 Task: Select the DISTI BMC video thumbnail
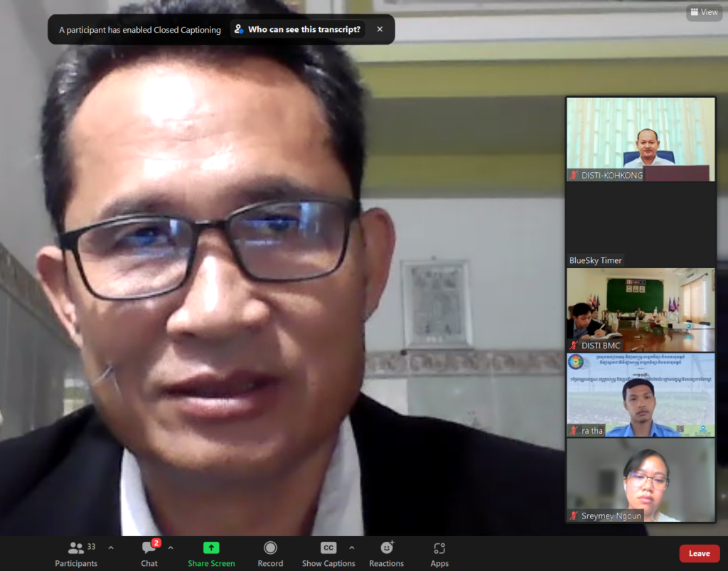pyautogui.click(x=641, y=306)
